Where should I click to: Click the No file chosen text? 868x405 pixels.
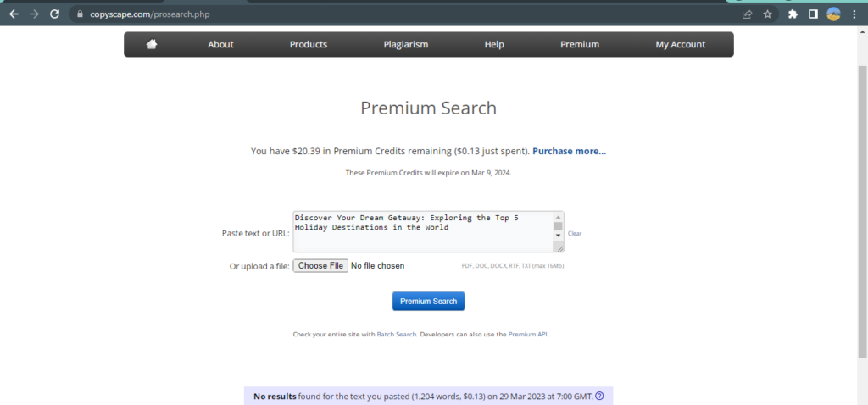[377, 266]
